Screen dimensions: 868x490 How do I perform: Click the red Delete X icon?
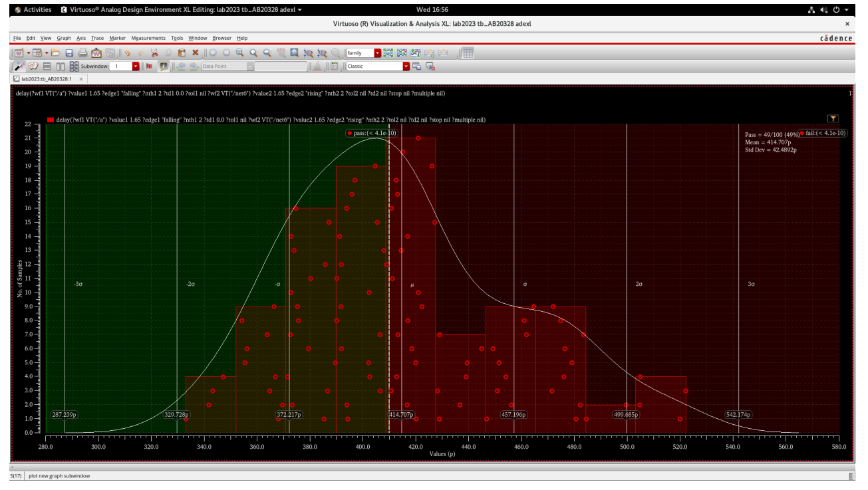pyautogui.click(x=196, y=53)
